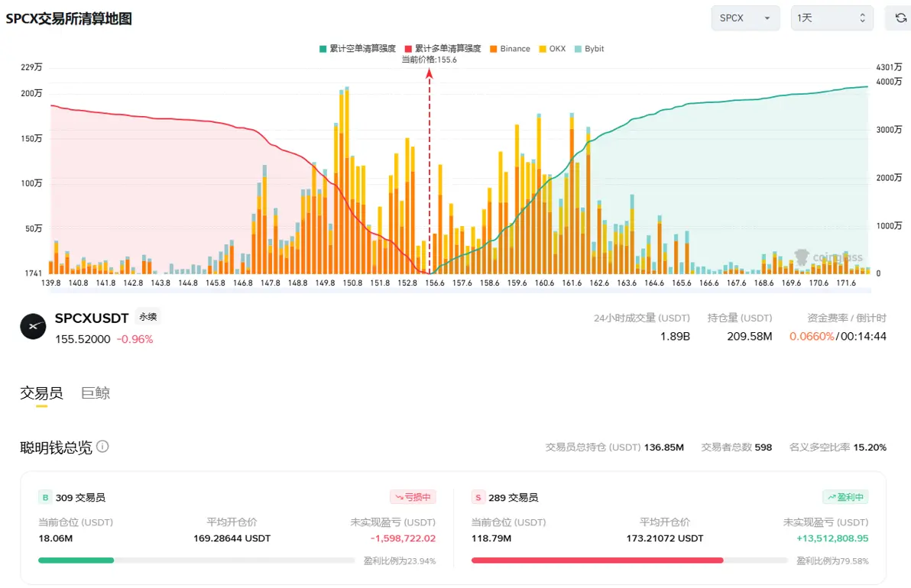Switch to the 巨鲸 tab
The width and height of the screenshot is (911, 588).
(96, 393)
